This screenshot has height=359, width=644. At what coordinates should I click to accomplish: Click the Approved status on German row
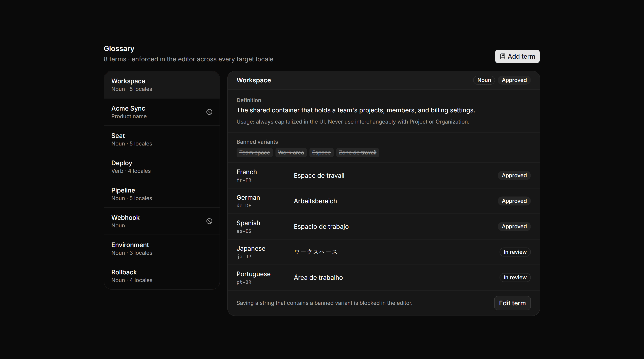click(x=514, y=201)
